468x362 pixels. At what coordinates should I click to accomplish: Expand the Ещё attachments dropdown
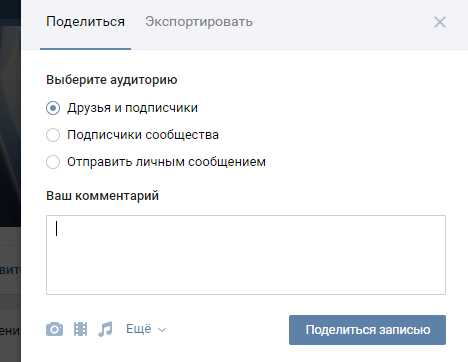pyautogui.click(x=146, y=329)
